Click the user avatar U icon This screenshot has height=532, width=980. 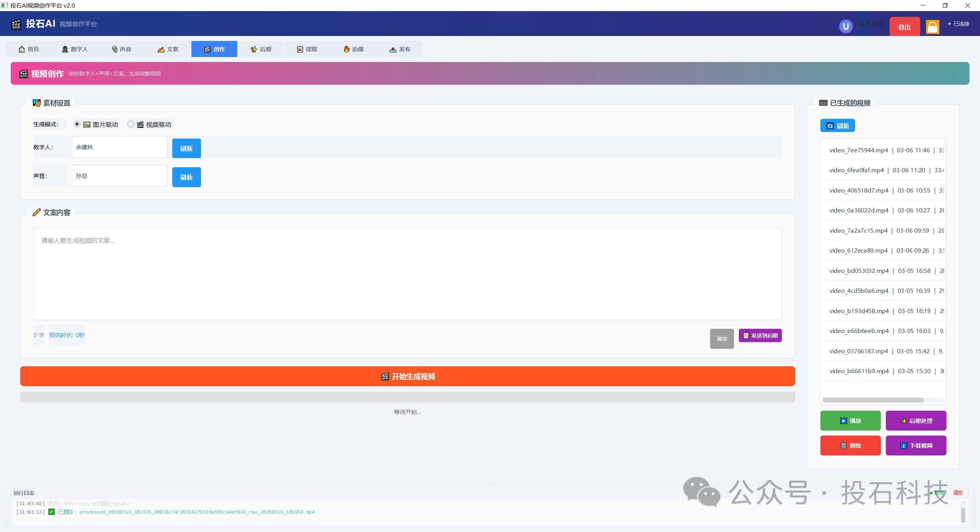846,26
